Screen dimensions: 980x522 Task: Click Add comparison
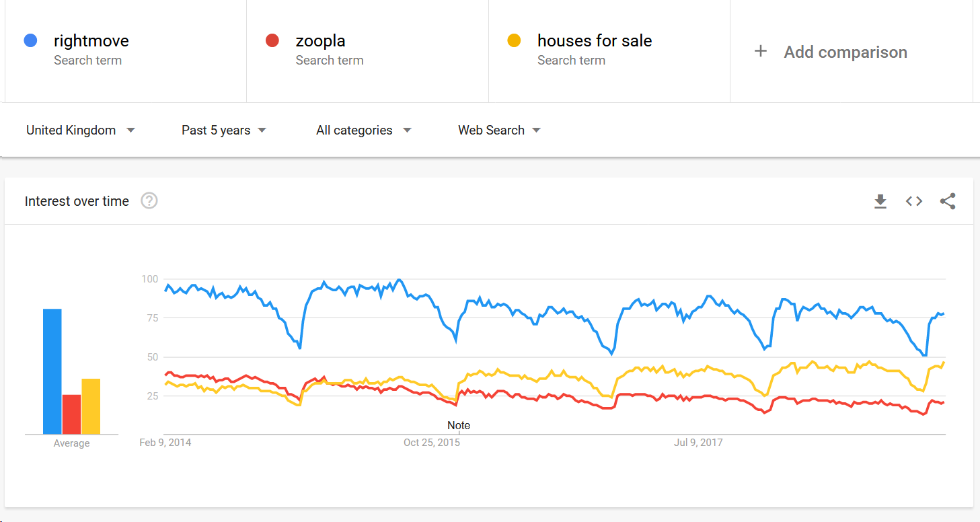845,52
